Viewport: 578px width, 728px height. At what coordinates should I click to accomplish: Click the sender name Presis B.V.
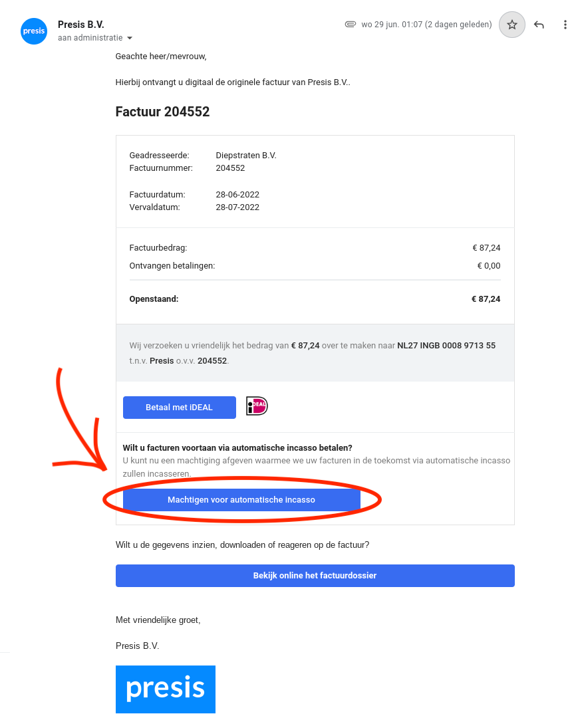[81, 25]
